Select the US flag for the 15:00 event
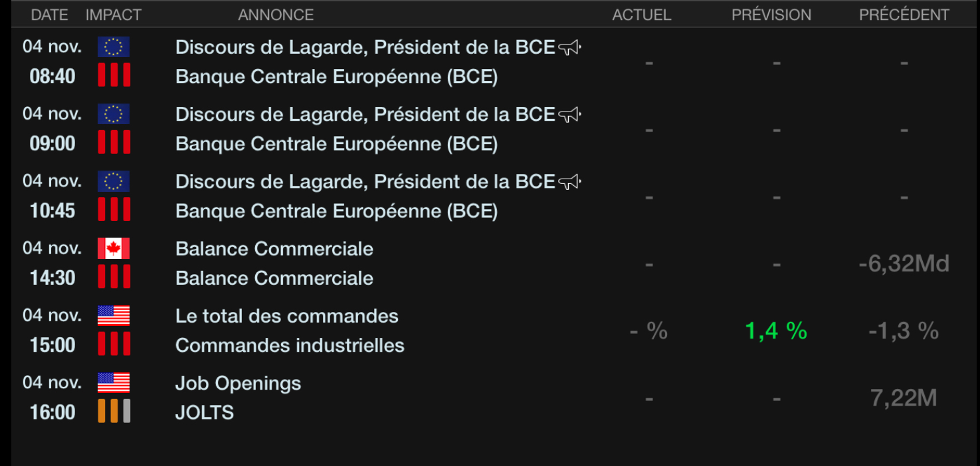This screenshot has width=980, height=466. tap(114, 316)
